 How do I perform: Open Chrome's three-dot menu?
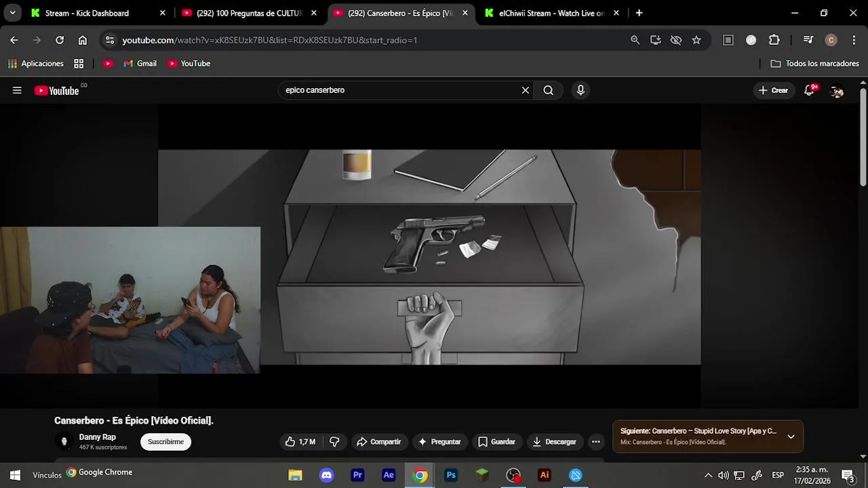point(853,40)
